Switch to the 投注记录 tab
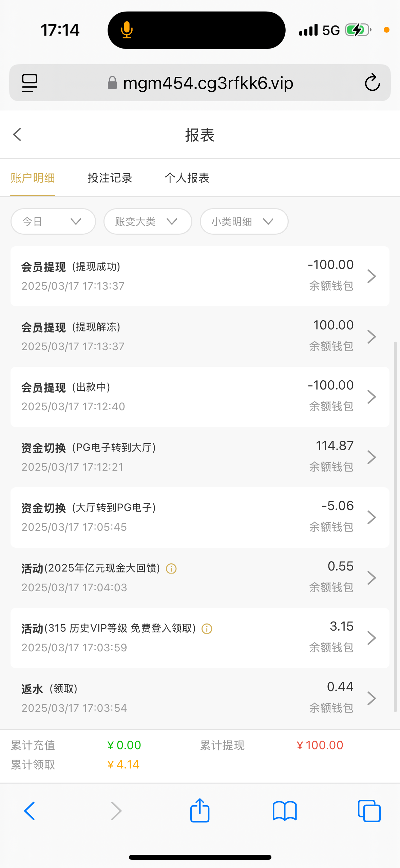400x868 pixels. pyautogui.click(x=110, y=178)
